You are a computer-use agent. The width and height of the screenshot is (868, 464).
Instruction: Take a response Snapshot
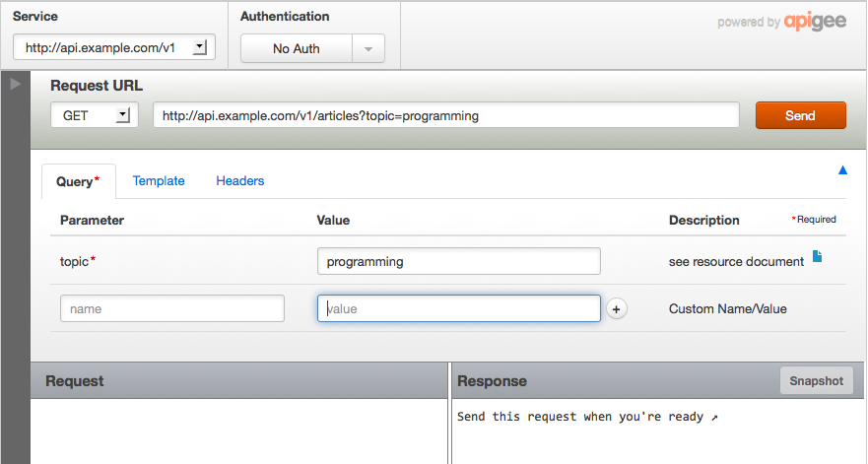(816, 381)
